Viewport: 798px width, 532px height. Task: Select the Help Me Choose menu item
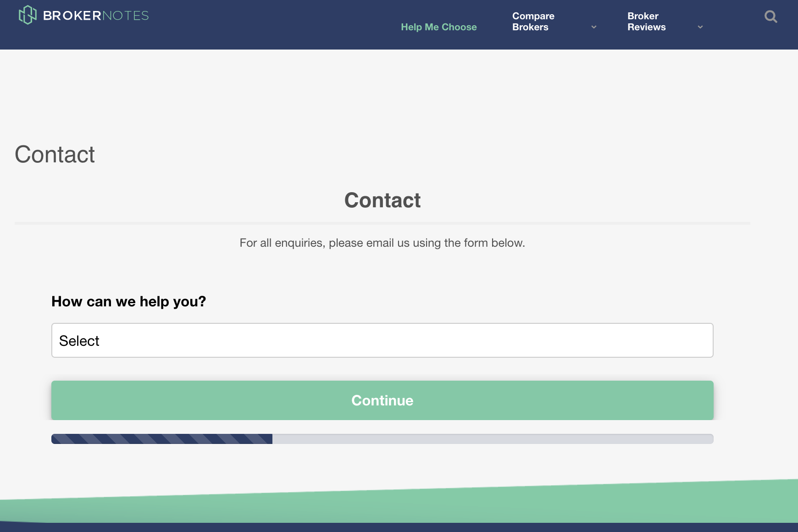coord(439,27)
